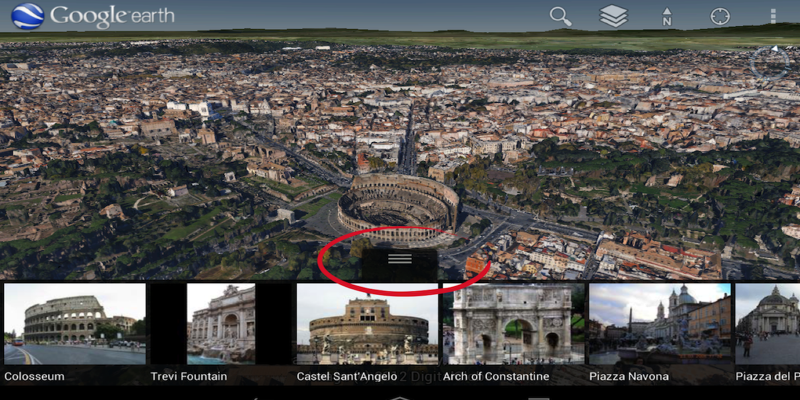Collapse the tour guide drawer handle
Screen dimensions: 800x400
coord(400,259)
